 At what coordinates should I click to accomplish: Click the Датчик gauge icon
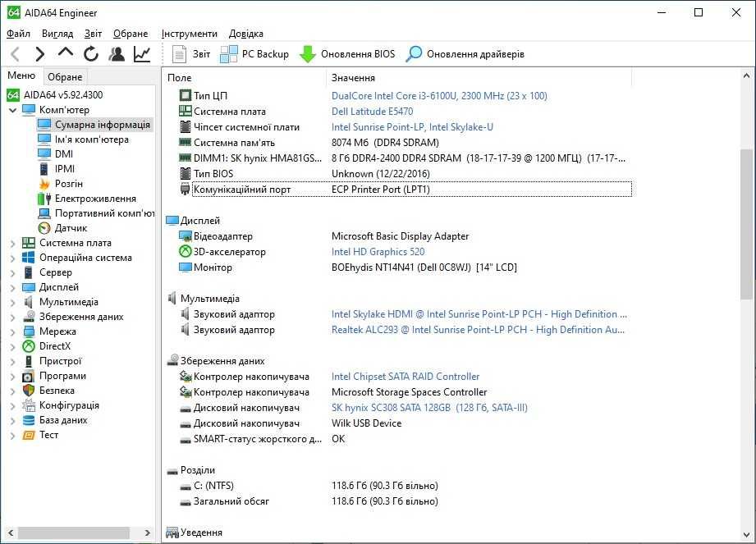[44, 228]
